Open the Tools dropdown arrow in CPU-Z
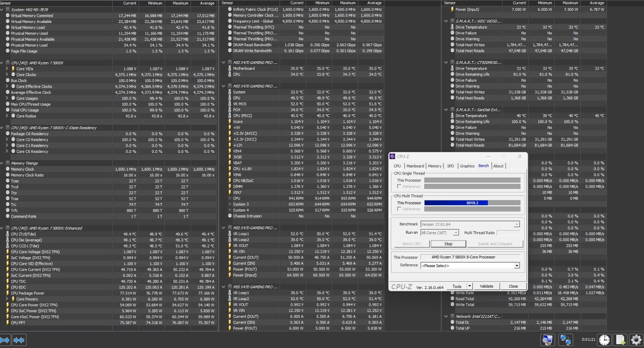Image resolution: width=644 pixels, height=348 pixels. click(470, 286)
